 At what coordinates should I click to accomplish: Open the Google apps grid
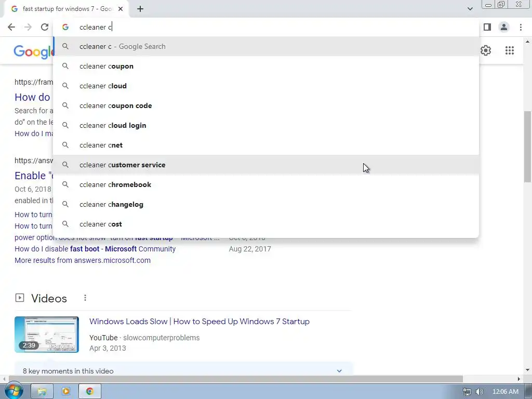tap(509, 50)
